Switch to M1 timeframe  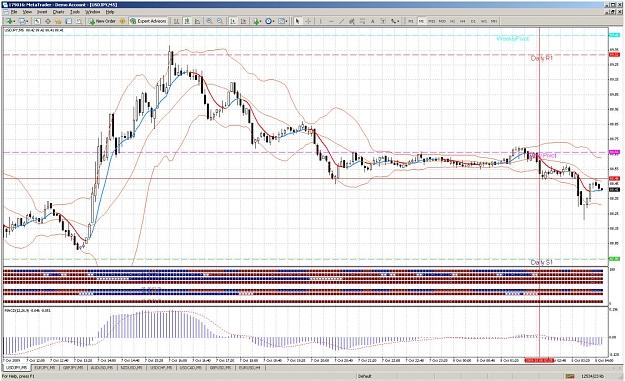pos(411,21)
